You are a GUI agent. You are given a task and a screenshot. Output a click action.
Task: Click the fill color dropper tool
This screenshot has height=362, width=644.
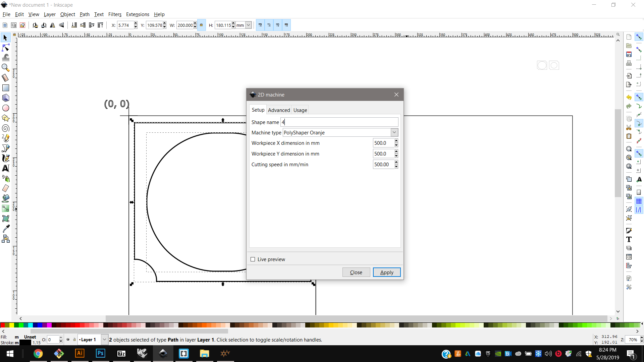pyautogui.click(x=6, y=229)
